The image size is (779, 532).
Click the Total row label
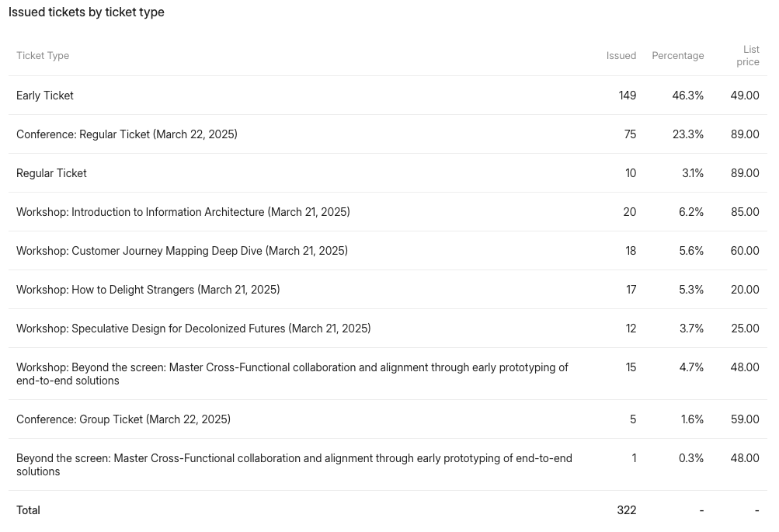[28, 510]
